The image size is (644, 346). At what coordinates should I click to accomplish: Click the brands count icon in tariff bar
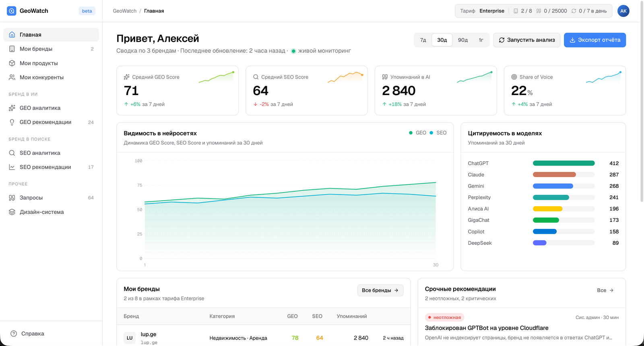pos(516,11)
